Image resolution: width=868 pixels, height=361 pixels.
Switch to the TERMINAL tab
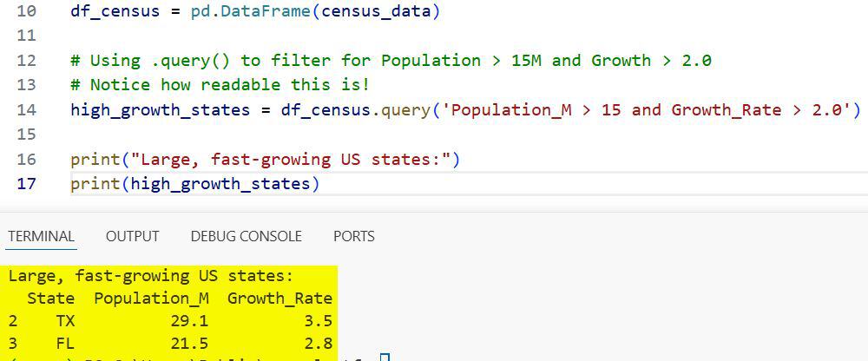click(41, 236)
